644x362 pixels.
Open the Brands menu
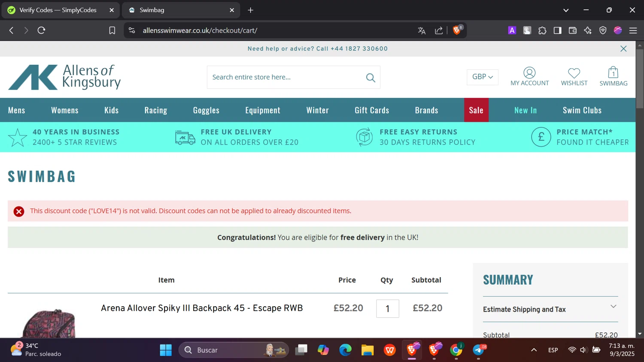427,110
